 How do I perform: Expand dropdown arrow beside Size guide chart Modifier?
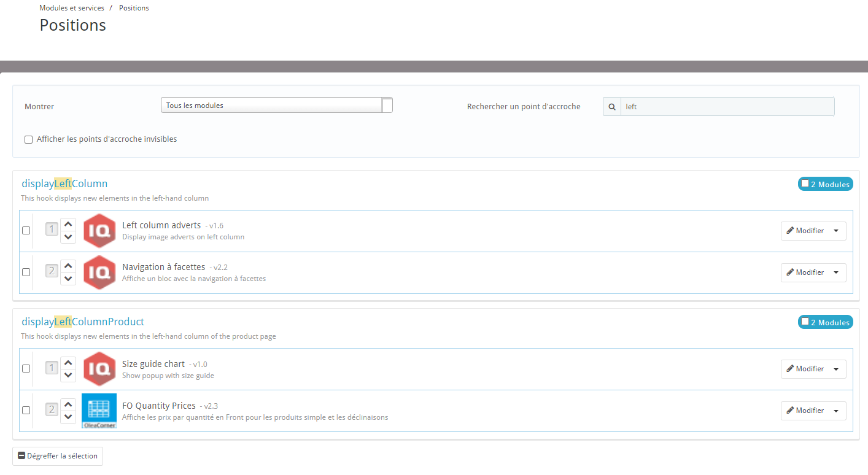[x=836, y=369]
